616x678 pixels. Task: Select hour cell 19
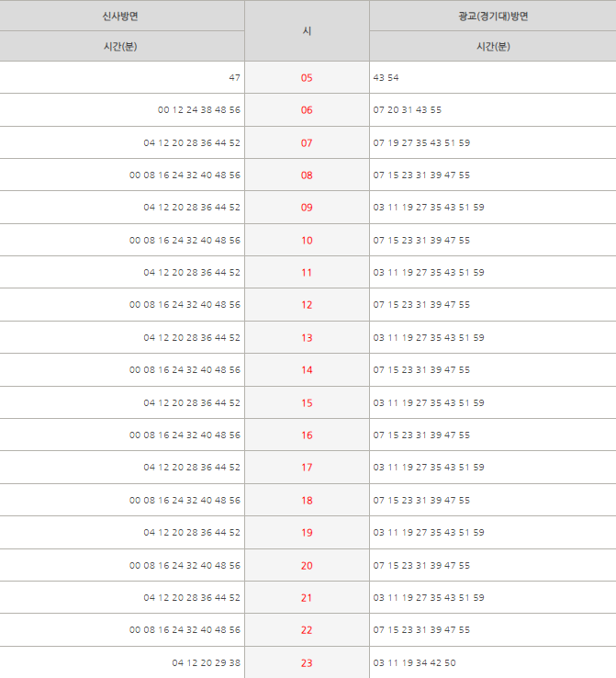(x=307, y=532)
